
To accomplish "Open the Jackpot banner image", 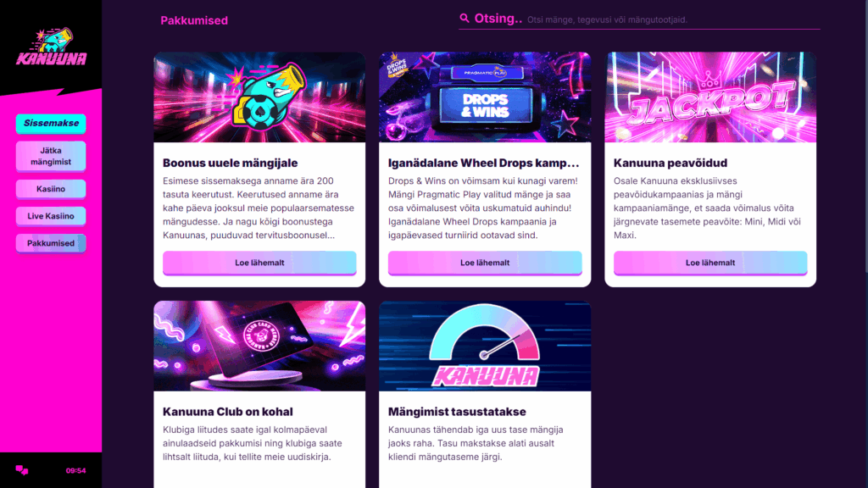I will pyautogui.click(x=710, y=97).
